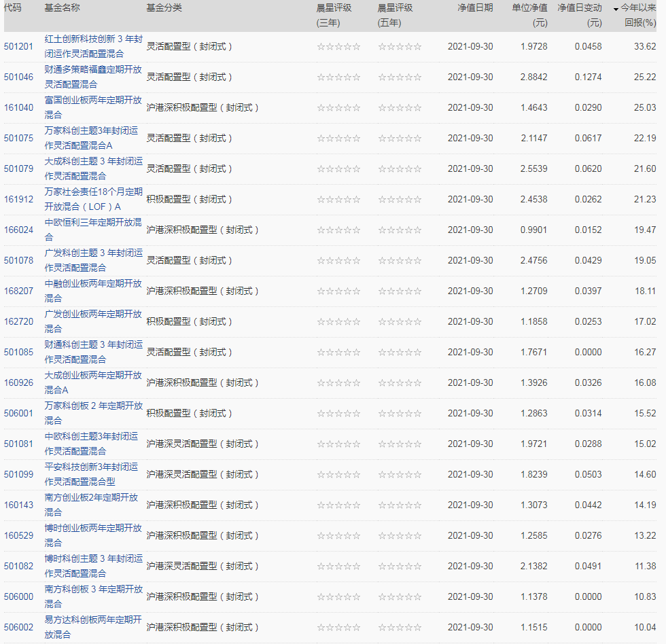The width and height of the screenshot is (666, 644).
Task: Open fund 南方科创板3年定期开放混合
Action: click(94, 597)
